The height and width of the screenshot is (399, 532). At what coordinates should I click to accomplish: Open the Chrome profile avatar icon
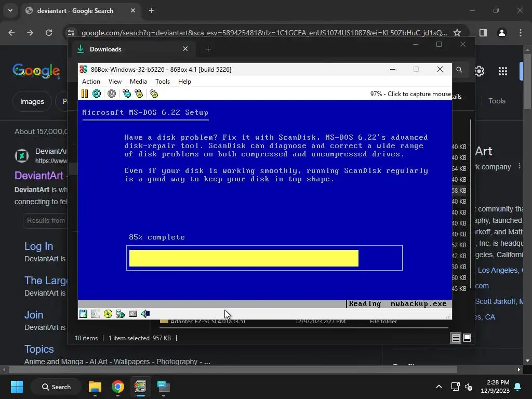pos(502,33)
